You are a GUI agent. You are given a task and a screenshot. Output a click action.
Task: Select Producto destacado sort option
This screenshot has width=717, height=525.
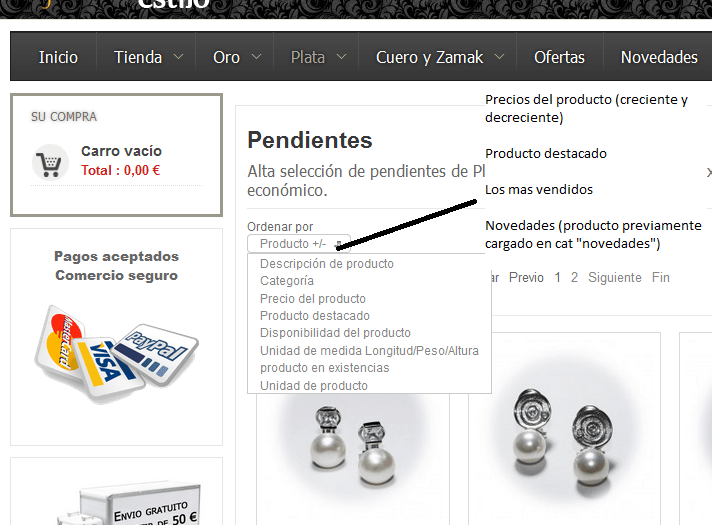click(x=315, y=316)
